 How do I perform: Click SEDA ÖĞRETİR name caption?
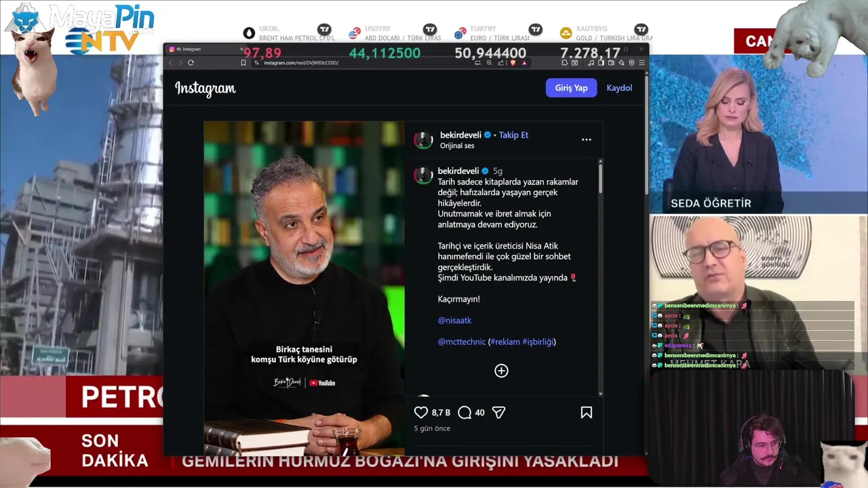(x=711, y=203)
